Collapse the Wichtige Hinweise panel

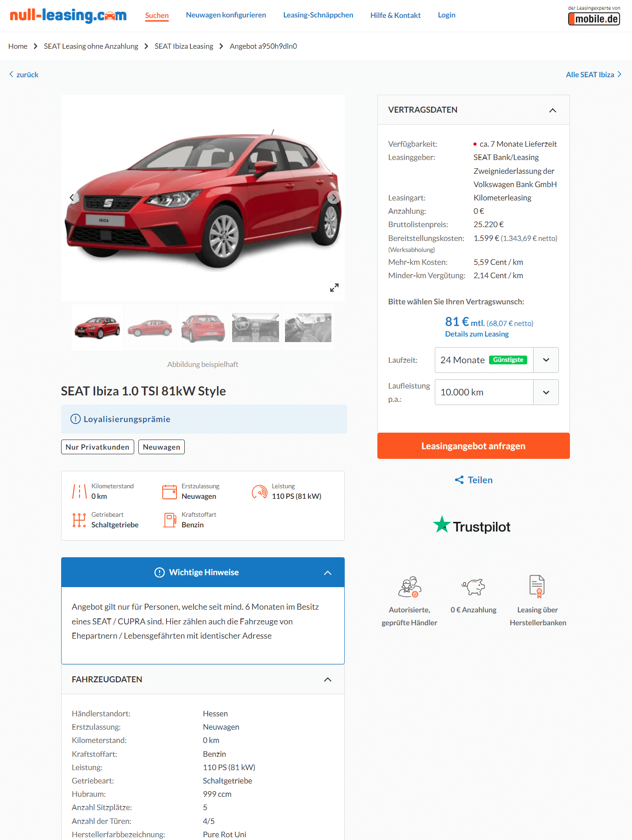[328, 573]
